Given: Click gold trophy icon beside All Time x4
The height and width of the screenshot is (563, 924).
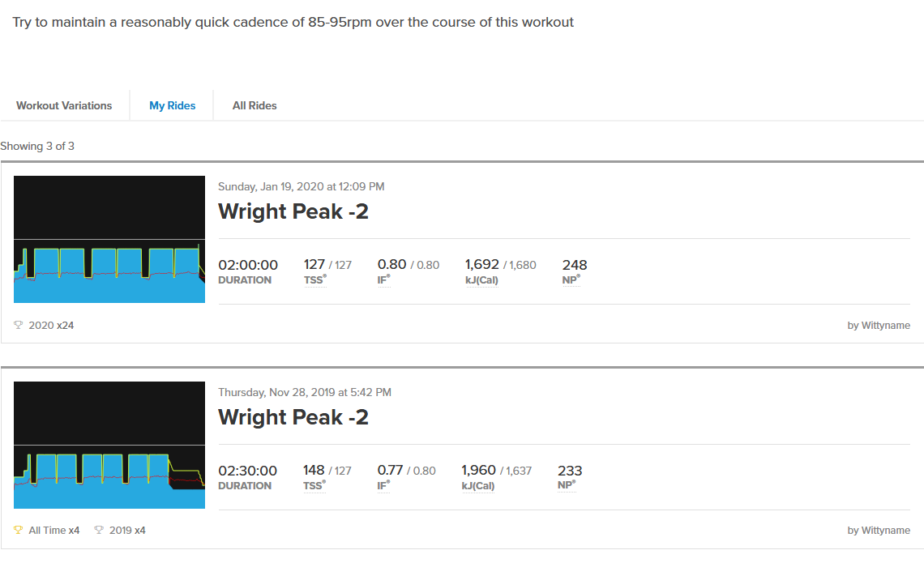Looking at the screenshot, I should point(19,531).
